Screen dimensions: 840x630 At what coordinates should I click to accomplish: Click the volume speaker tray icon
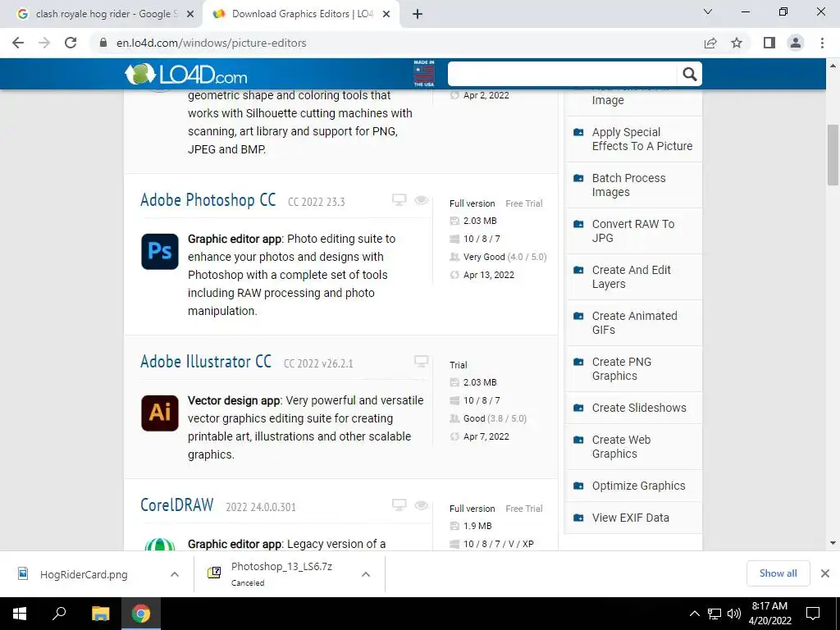(734, 614)
